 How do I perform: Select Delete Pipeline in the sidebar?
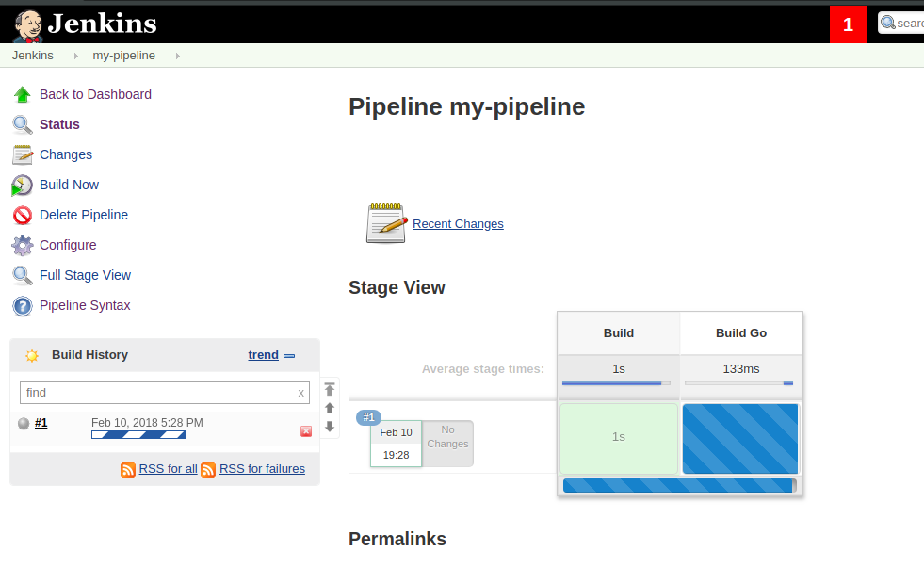click(84, 215)
